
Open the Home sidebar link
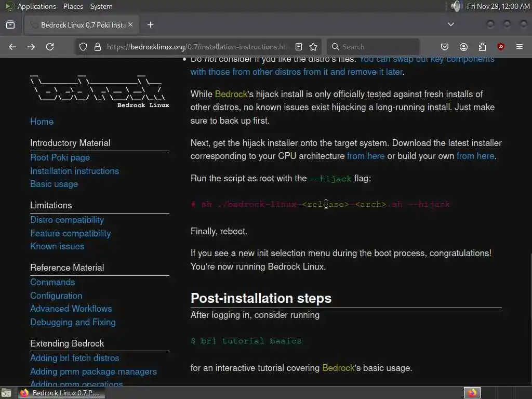(x=42, y=122)
